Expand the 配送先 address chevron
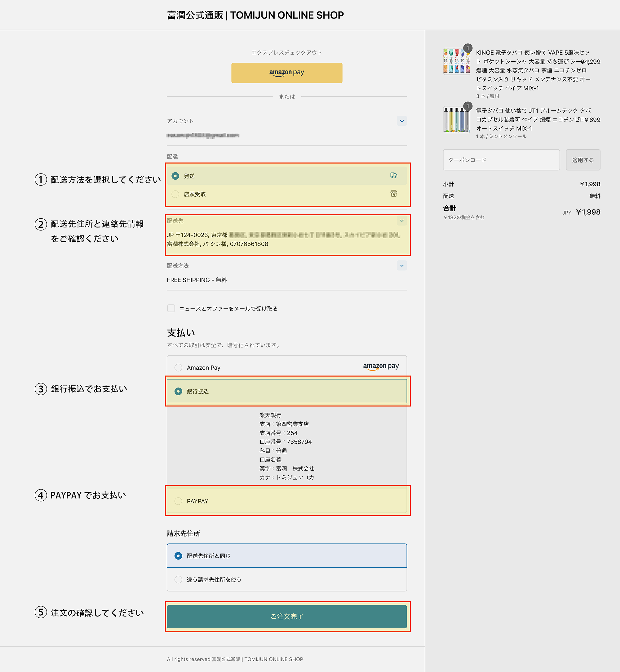 coord(401,221)
